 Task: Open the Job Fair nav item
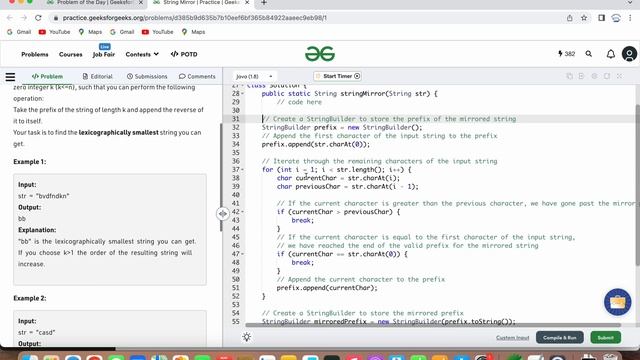104,54
